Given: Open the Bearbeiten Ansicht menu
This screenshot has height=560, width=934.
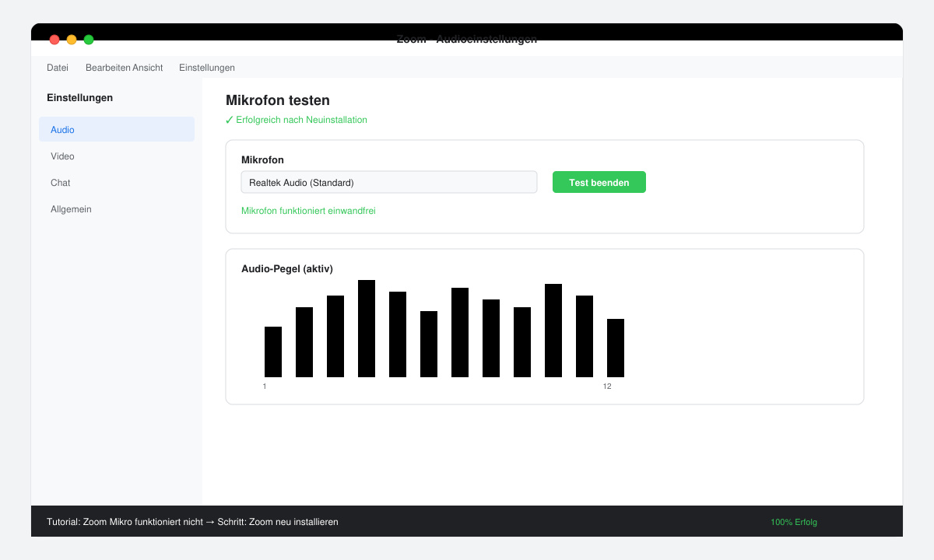Looking at the screenshot, I should click(x=125, y=68).
